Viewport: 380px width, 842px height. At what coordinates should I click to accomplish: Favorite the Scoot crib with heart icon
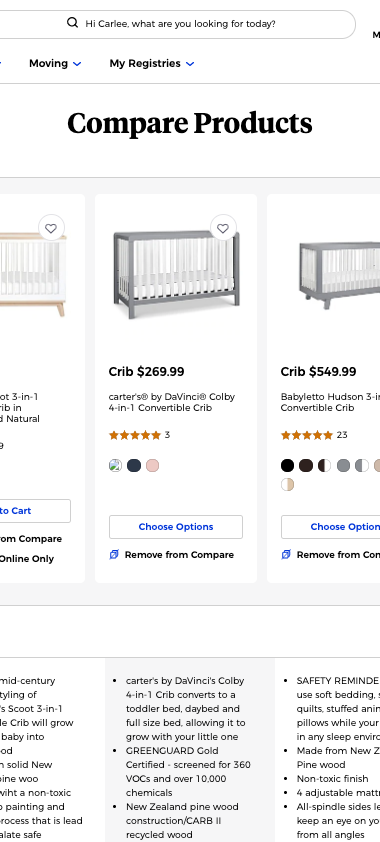(51, 228)
